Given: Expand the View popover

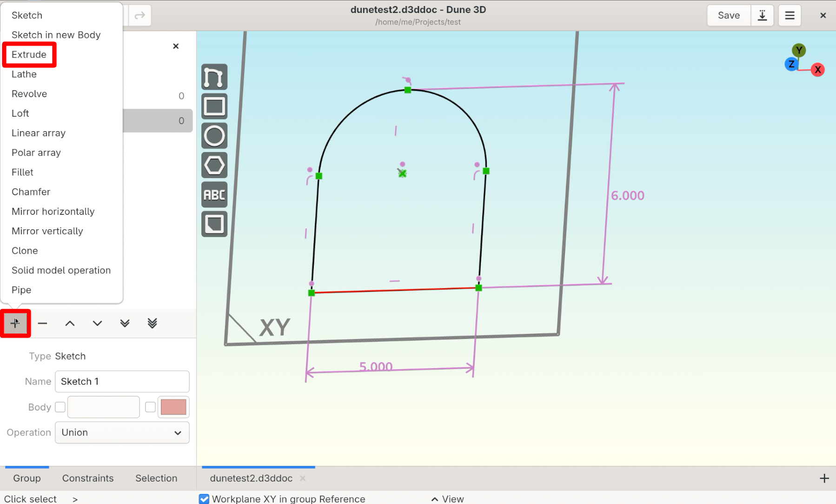Looking at the screenshot, I should [x=448, y=499].
